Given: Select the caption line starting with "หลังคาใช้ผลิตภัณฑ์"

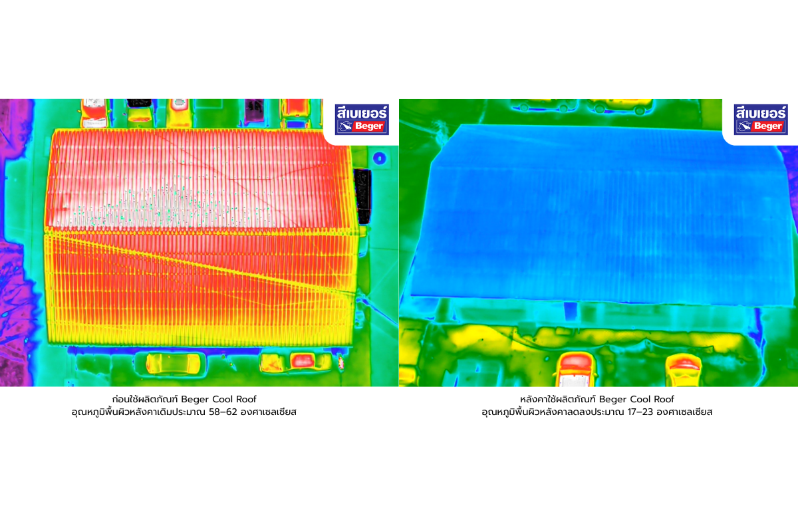Looking at the screenshot, I should pos(597,399).
